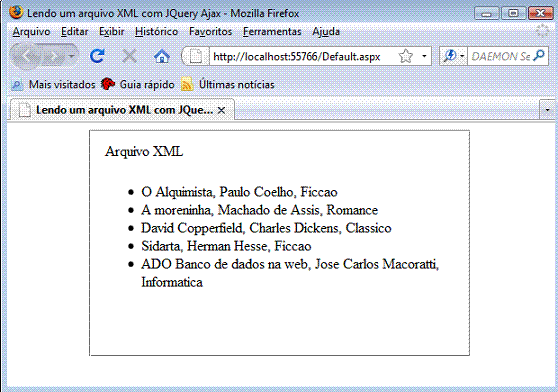Click the Arquivo XML heading text

tap(144, 151)
